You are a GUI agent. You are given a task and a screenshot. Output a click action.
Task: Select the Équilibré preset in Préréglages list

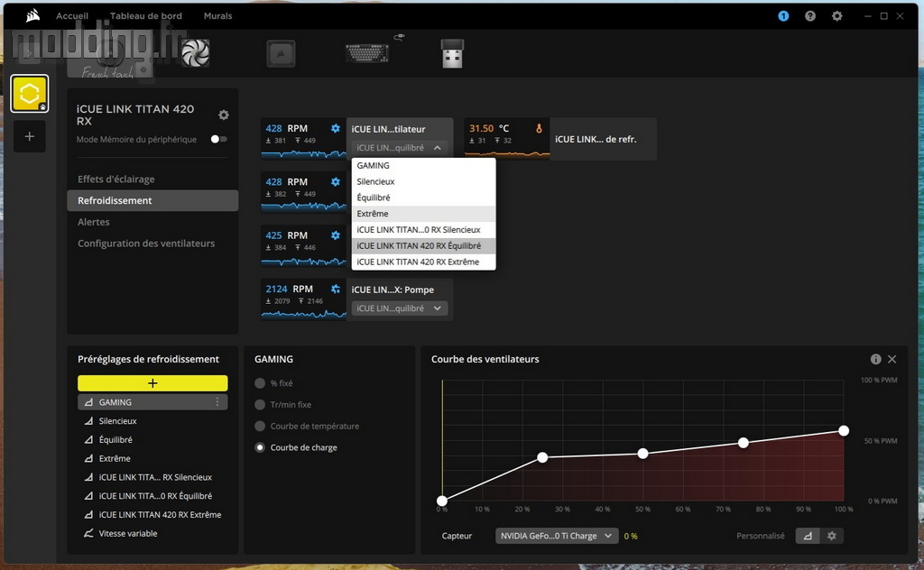[x=152, y=440]
